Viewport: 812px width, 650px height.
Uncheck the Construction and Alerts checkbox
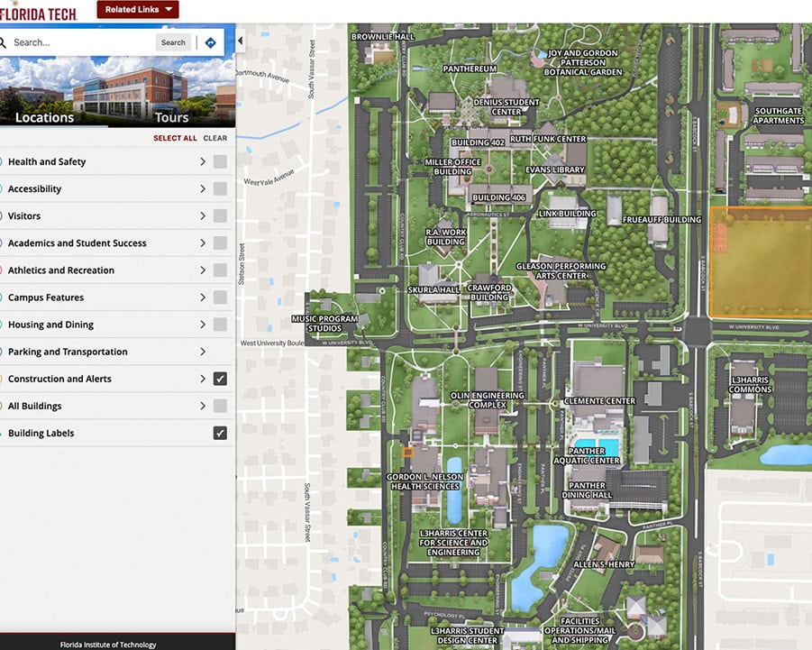[x=220, y=379]
